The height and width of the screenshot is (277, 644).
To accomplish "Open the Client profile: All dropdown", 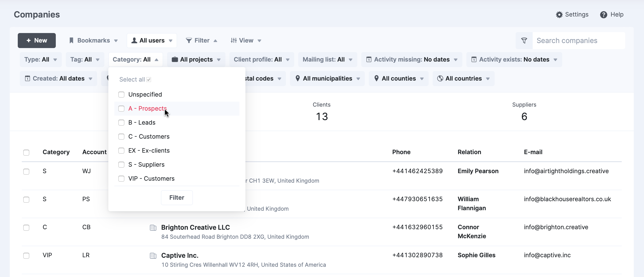I will tap(262, 60).
